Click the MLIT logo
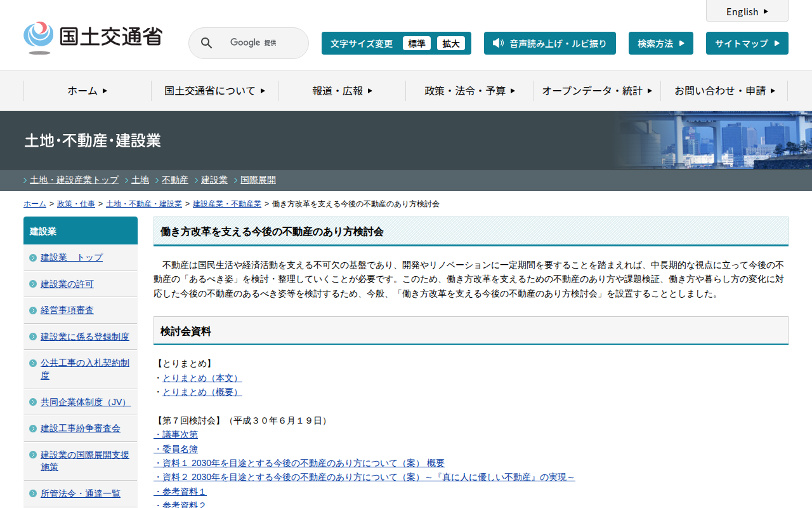The image size is (812, 508). 93,37
